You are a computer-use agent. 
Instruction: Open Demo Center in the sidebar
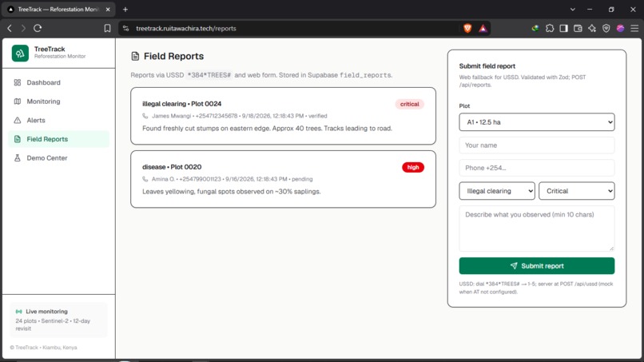[x=59, y=158]
